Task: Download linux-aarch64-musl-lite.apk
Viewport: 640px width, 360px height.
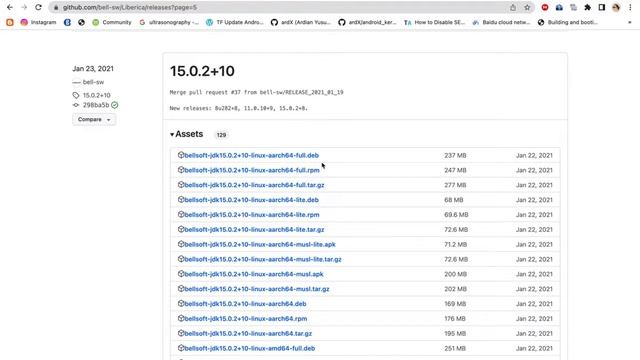Action: tap(260, 244)
